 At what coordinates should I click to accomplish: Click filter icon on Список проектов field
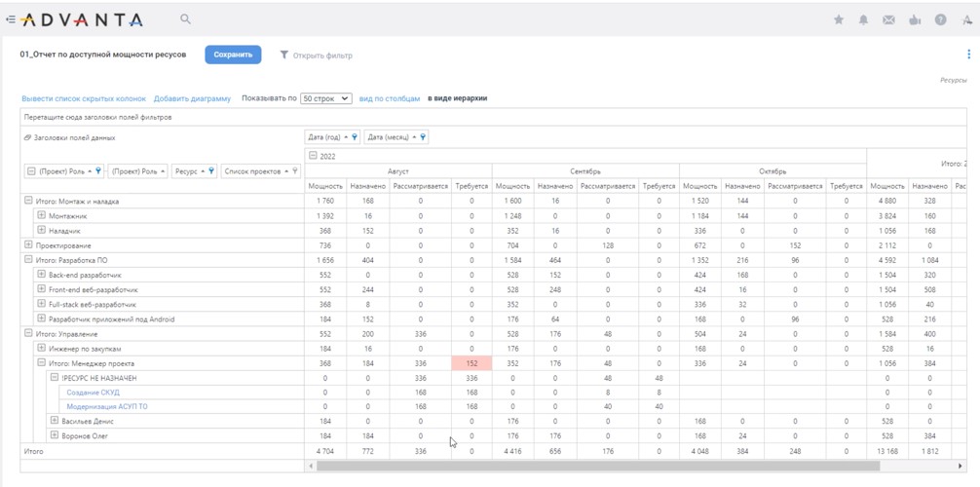[x=295, y=170]
